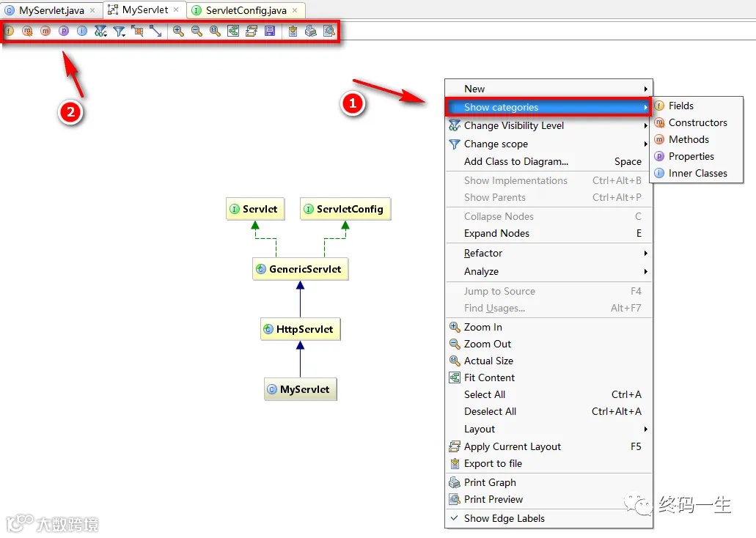Image resolution: width=756 pixels, height=538 pixels.
Task: Click the Fit Content toolbar icon
Action: [x=233, y=32]
